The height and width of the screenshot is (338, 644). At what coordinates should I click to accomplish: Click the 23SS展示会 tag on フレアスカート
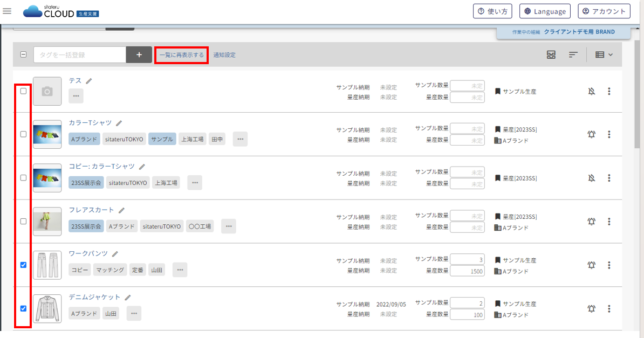pos(86,226)
